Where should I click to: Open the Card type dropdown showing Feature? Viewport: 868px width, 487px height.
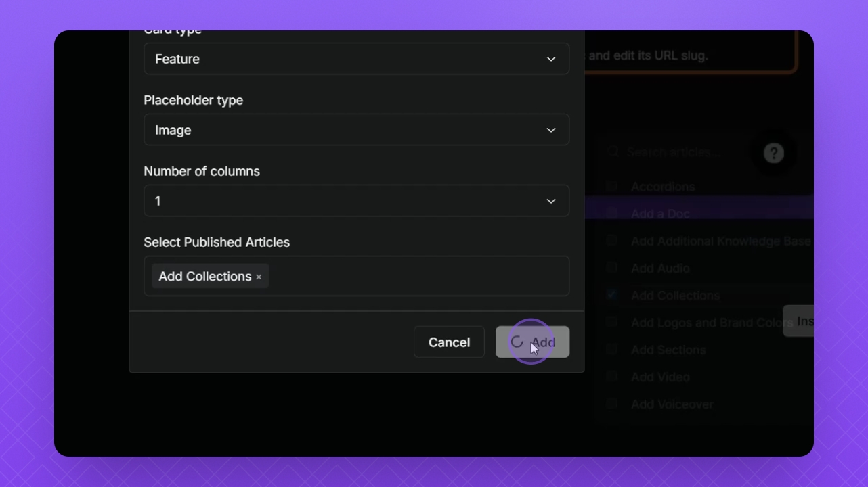tap(356, 59)
